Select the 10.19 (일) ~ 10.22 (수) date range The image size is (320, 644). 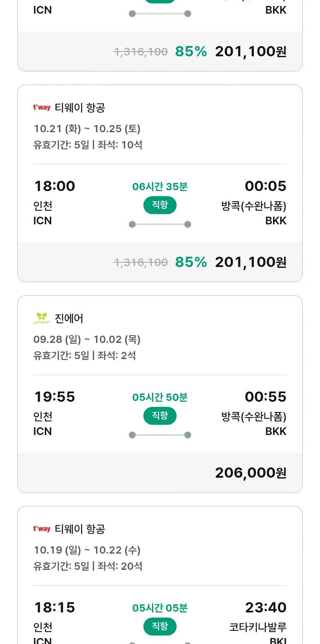87,550
